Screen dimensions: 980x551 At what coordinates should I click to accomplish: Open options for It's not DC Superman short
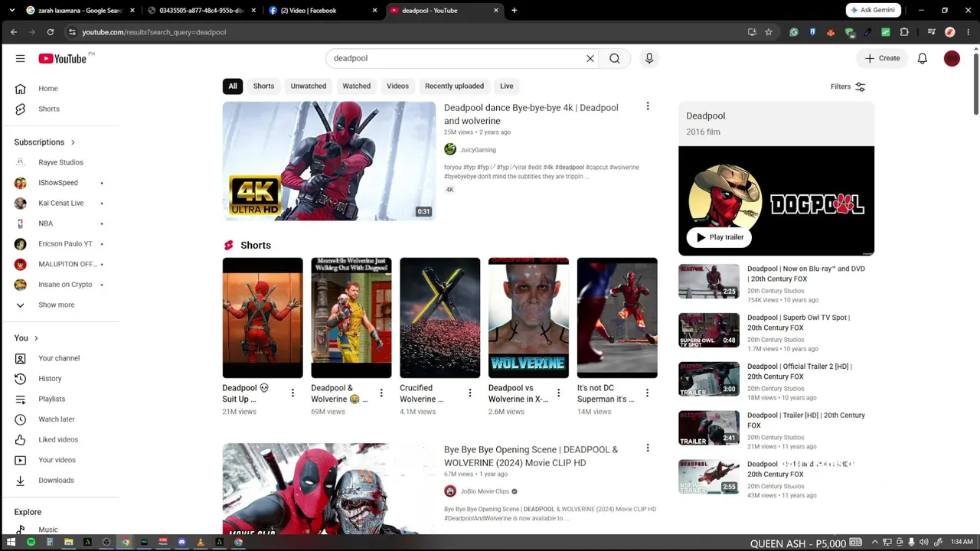[648, 393]
